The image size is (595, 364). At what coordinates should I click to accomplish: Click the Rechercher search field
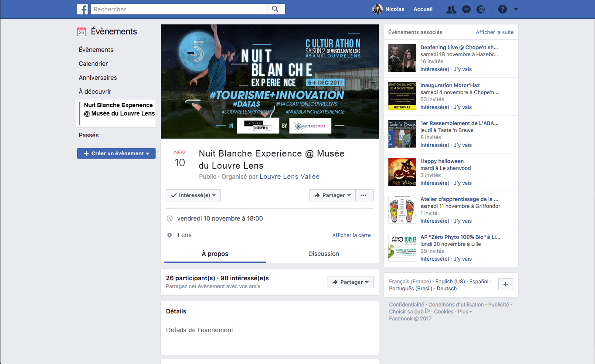[179, 9]
